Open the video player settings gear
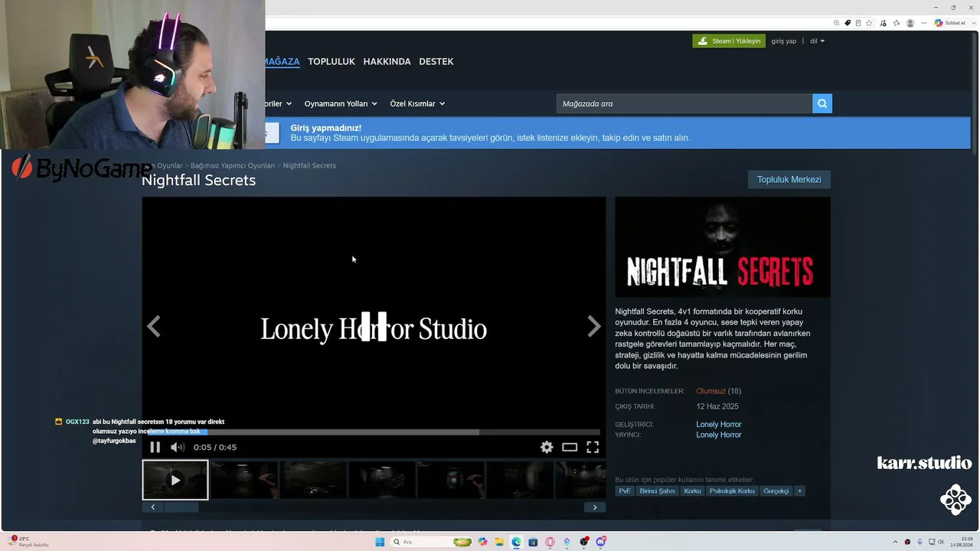980x551 pixels. click(x=547, y=447)
